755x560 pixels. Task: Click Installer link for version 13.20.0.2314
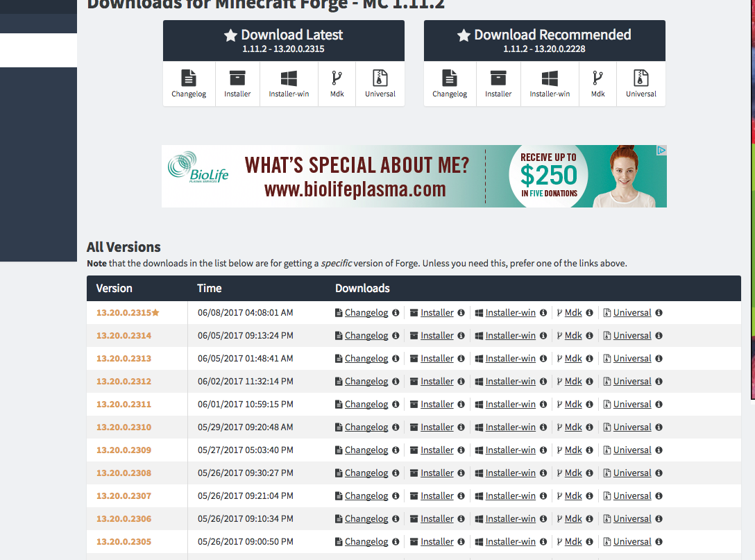(x=437, y=336)
